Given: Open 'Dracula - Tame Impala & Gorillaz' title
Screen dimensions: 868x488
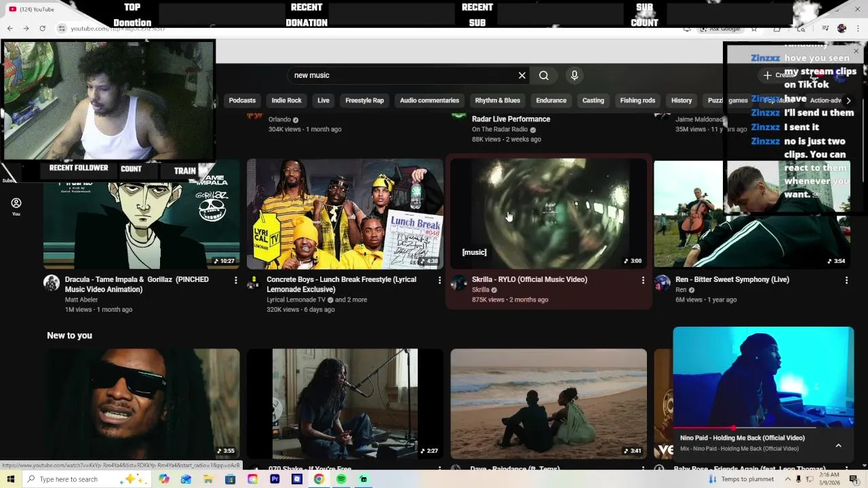Looking at the screenshot, I should (x=137, y=284).
